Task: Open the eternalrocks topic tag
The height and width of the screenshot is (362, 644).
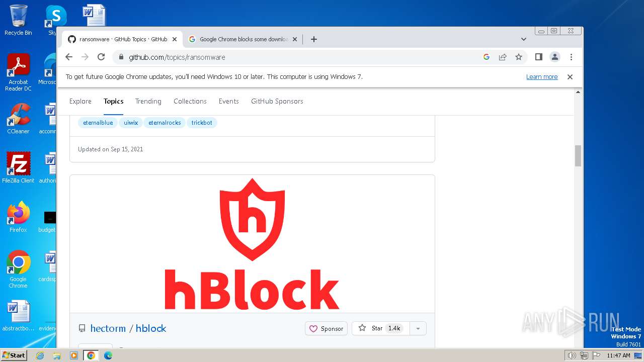Action: 165,123
